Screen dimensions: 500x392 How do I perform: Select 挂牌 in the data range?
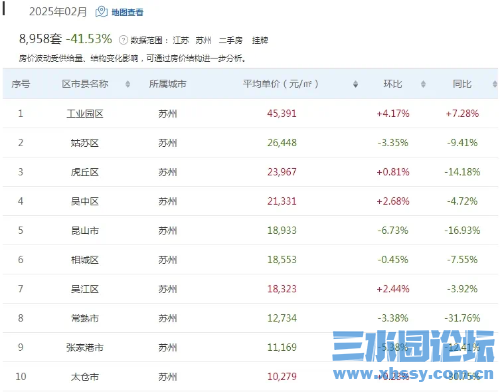(x=260, y=40)
